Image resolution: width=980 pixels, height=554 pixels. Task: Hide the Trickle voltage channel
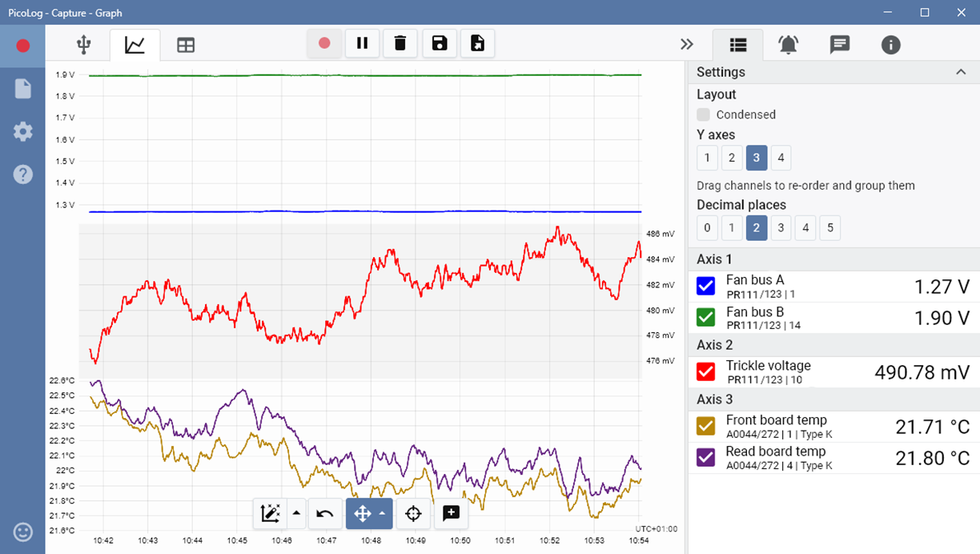pyautogui.click(x=705, y=372)
